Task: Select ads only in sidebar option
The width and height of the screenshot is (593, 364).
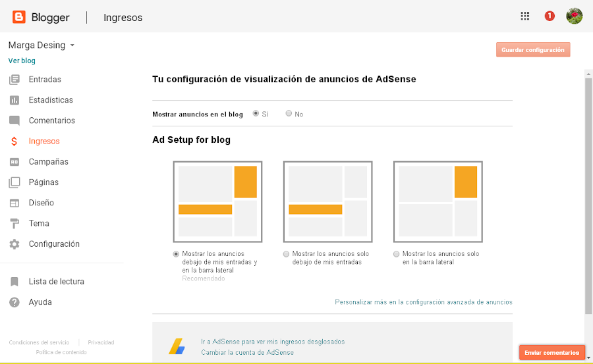Action: [397, 254]
